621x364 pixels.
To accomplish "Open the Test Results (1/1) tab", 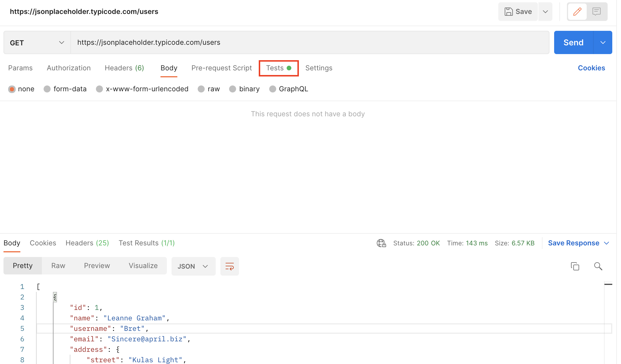I will point(147,243).
